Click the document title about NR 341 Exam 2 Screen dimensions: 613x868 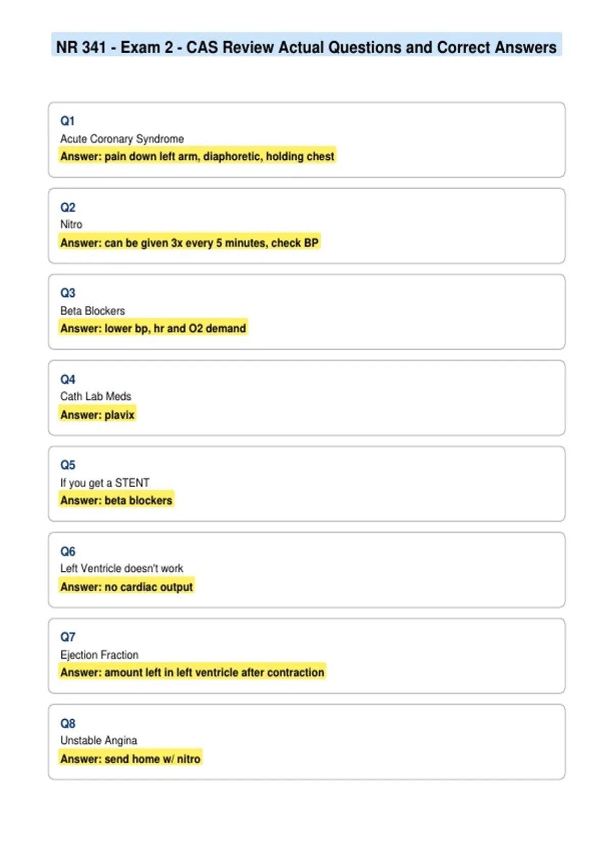click(x=306, y=47)
